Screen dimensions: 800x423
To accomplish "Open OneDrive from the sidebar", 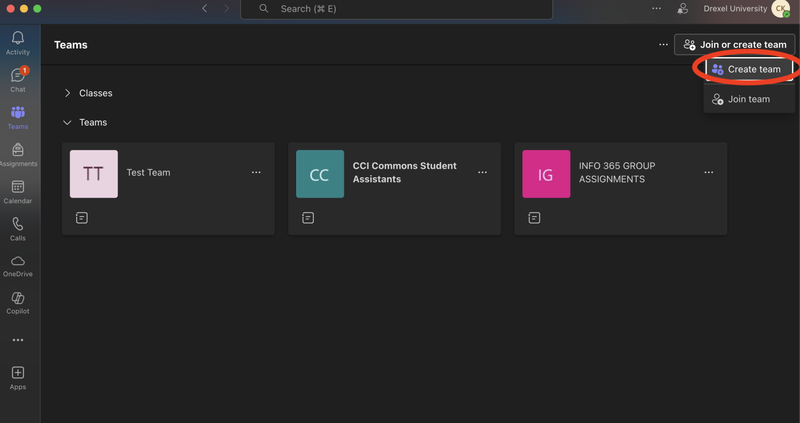I will pos(18,265).
